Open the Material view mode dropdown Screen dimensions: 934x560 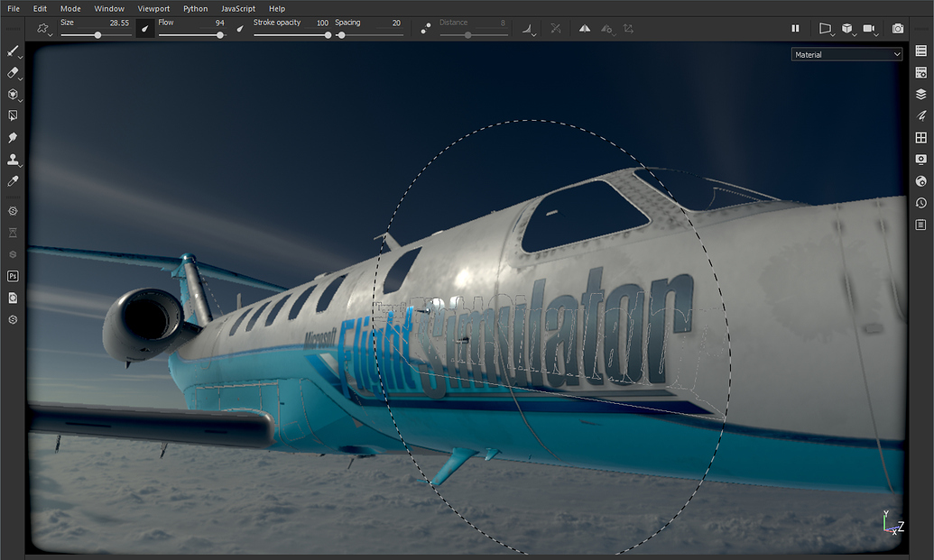[x=846, y=53]
